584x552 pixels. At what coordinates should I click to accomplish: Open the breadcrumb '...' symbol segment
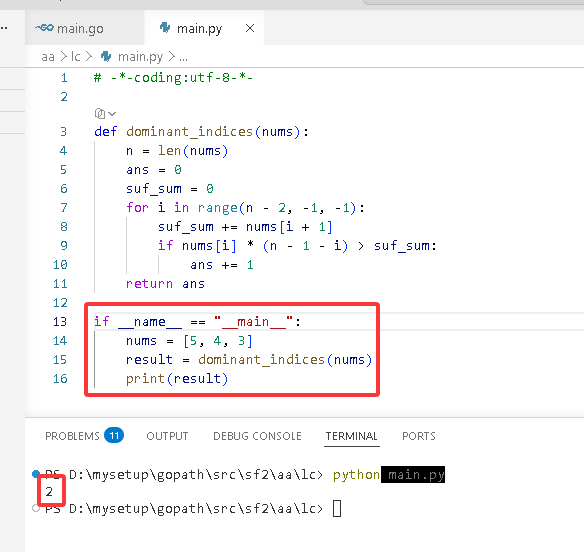point(183,57)
